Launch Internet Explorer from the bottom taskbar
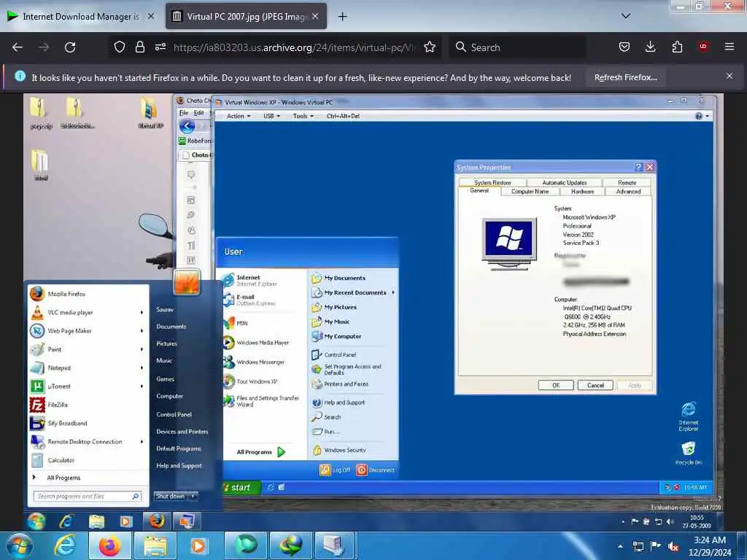The width and height of the screenshot is (747, 560). [65, 545]
